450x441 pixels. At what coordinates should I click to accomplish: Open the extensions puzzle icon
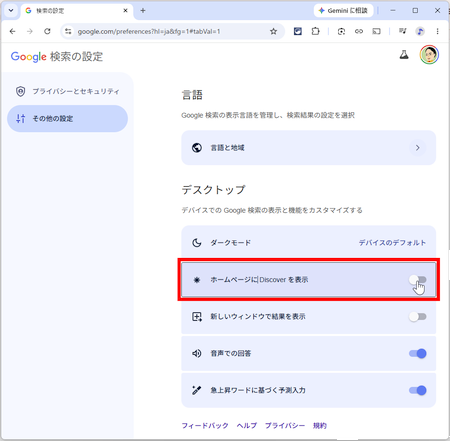(x=315, y=31)
